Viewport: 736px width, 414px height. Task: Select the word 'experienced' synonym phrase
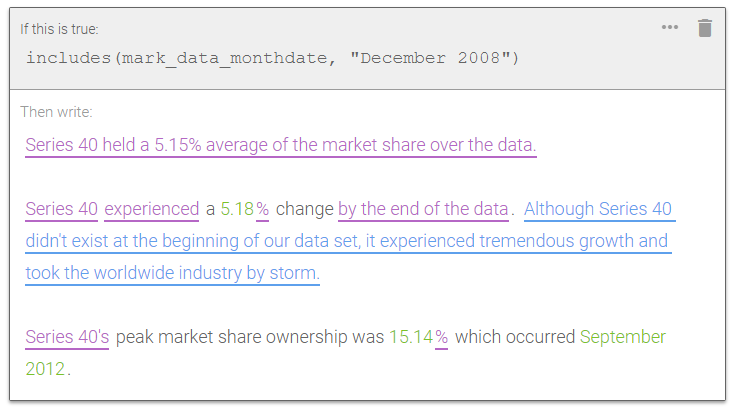click(x=152, y=209)
